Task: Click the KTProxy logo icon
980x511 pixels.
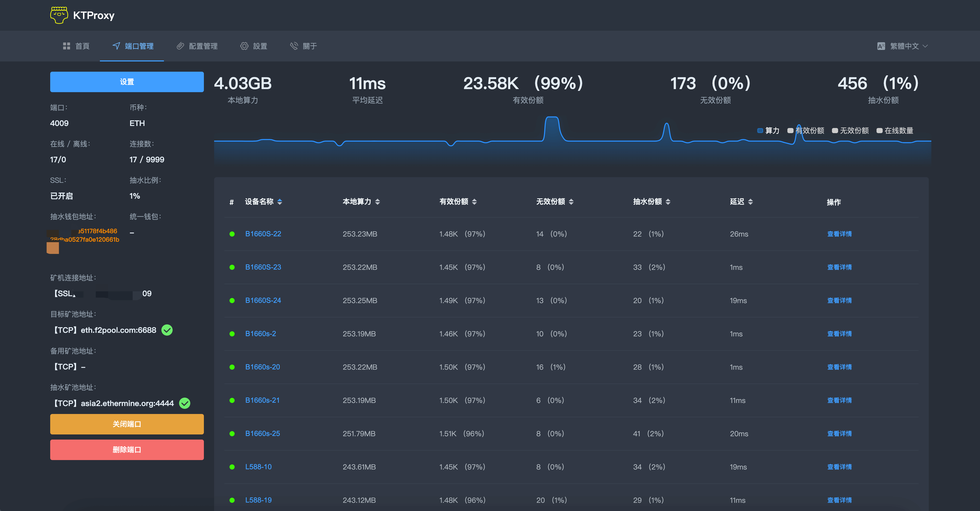Action: [59, 15]
